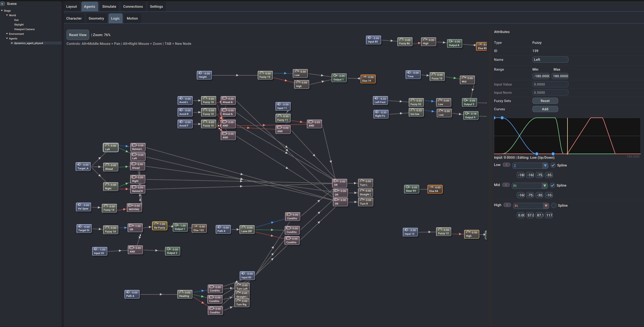Switch to the Simulate tab
Screen dimensions: 644x327
(109, 6)
